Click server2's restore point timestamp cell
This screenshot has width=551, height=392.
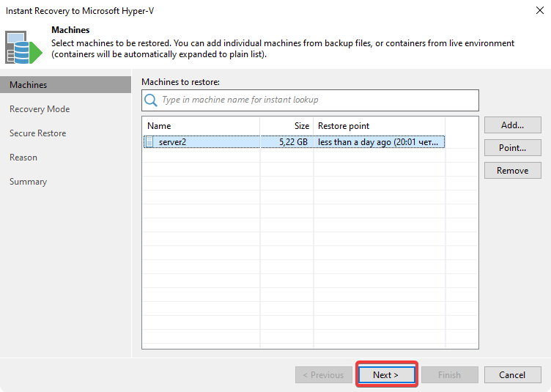click(379, 142)
